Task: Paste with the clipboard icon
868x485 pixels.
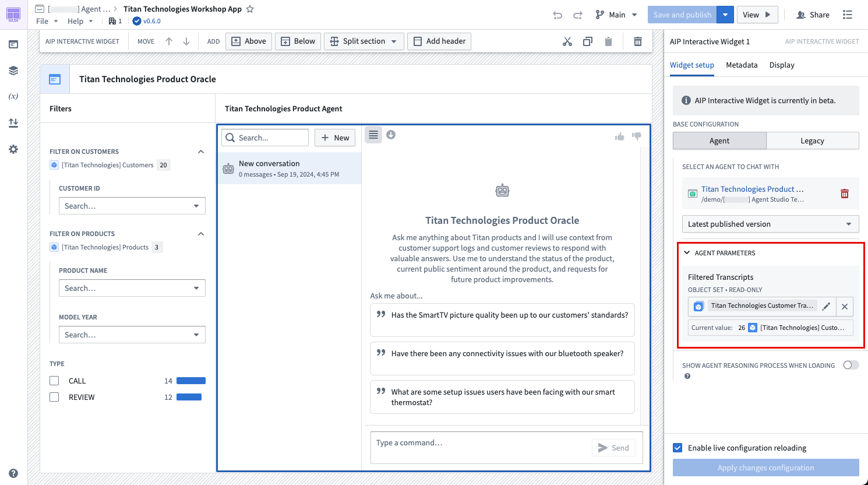Action: coord(608,41)
